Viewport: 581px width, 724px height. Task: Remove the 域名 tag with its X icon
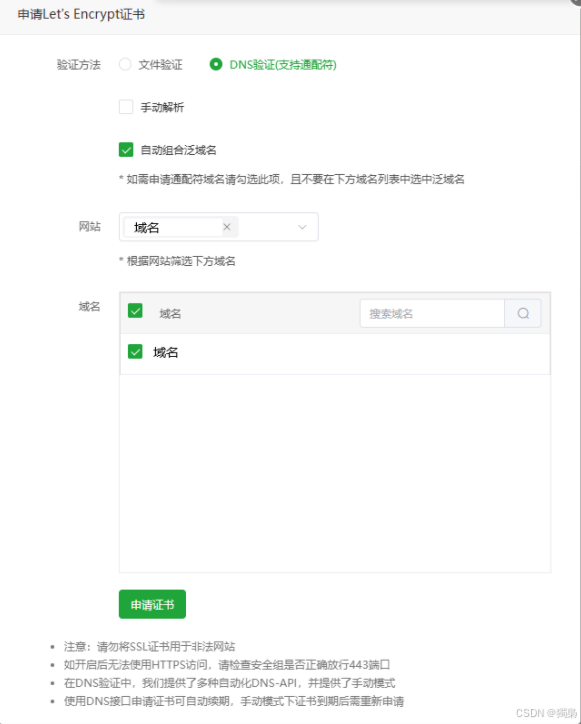coord(227,227)
